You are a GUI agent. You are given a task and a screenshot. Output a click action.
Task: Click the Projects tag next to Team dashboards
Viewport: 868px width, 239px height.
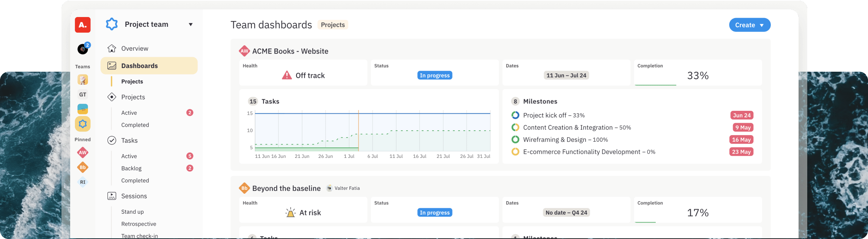[333, 25]
